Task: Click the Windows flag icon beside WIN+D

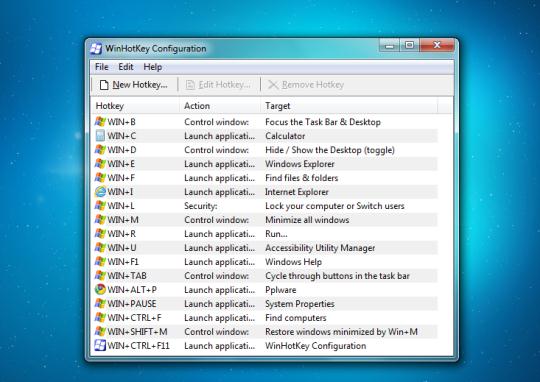Action: [100, 150]
